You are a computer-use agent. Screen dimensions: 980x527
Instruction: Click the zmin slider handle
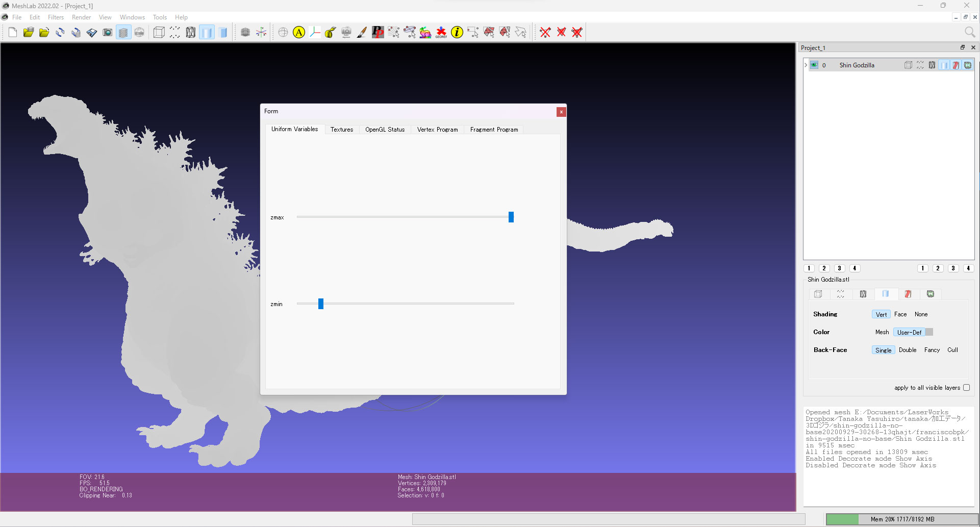pyautogui.click(x=321, y=304)
